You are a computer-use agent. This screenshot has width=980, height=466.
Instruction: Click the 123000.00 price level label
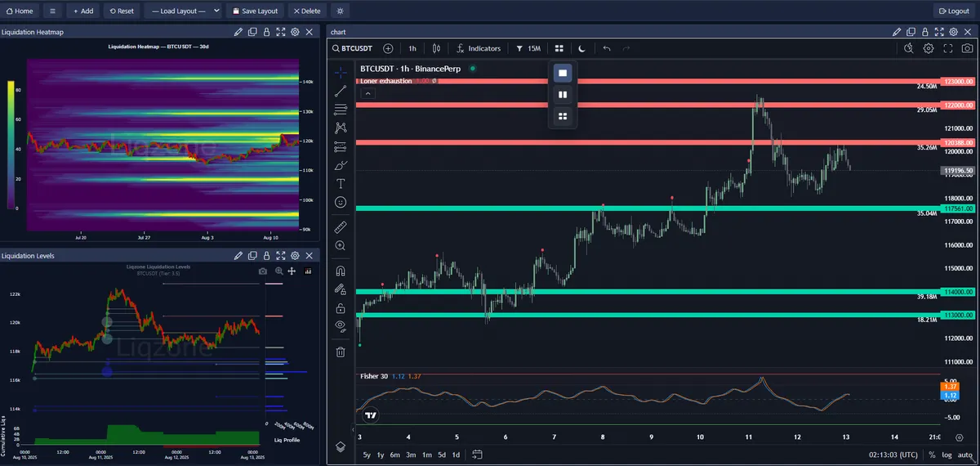(958, 82)
